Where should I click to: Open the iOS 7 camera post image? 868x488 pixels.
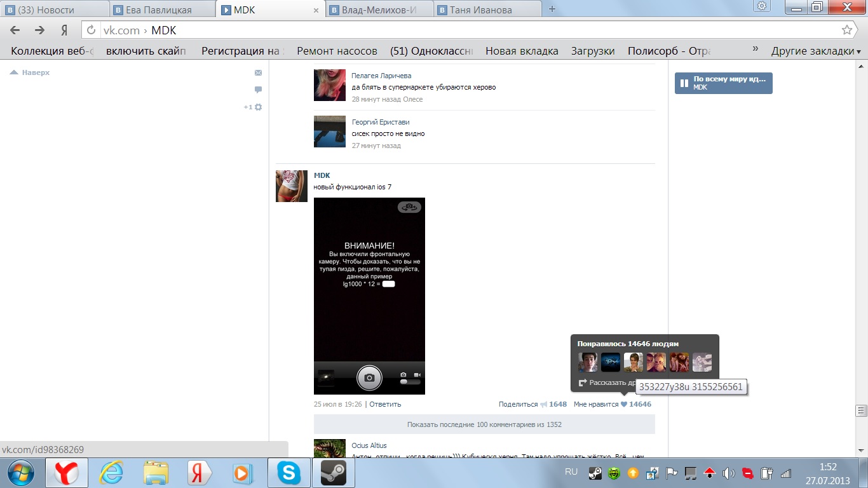point(369,296)
